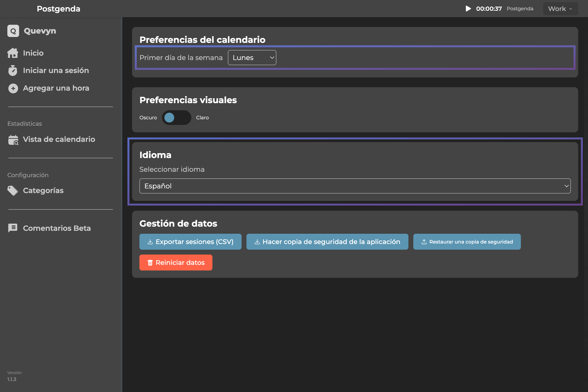Click Hacer copia de seguridad de la aplicación

click(327, 242)
